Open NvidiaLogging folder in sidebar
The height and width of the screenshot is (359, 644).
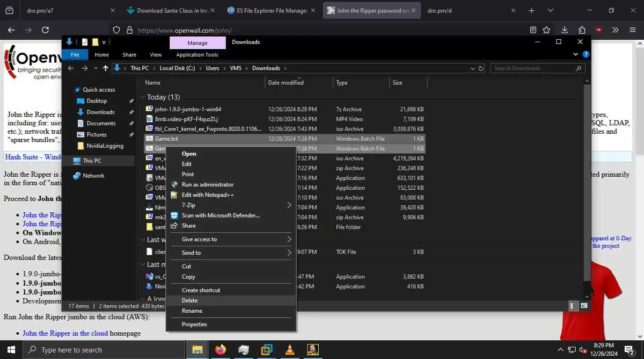(105, 146)
